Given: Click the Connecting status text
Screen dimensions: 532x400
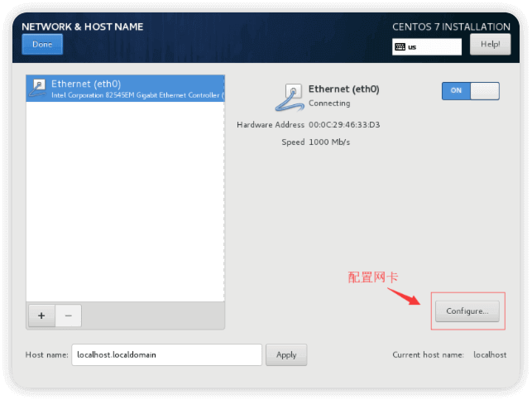Looking at the screenshot, I should click(329, 104).
